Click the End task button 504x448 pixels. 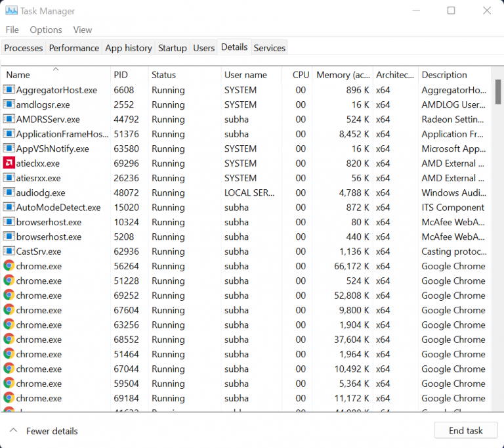pos(465,430)
